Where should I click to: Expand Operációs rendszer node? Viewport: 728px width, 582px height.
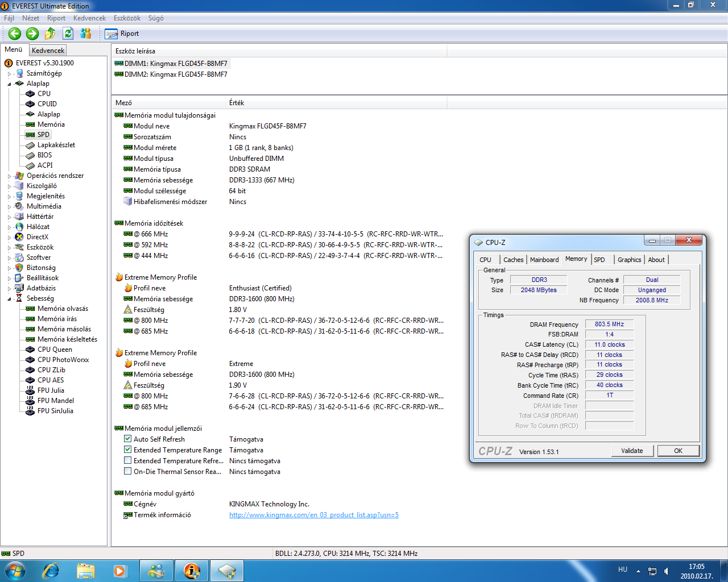click(x=9, y=176)
